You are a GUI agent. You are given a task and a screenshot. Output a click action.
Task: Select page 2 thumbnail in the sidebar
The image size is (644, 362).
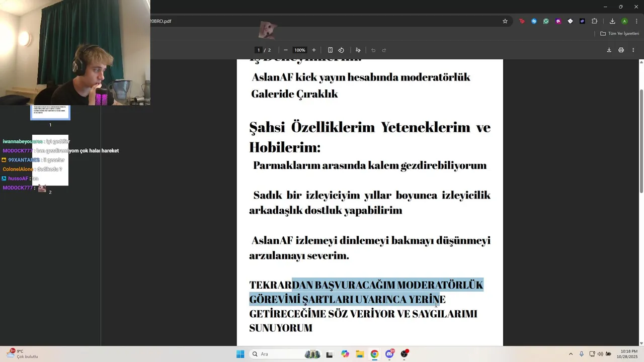50,160
